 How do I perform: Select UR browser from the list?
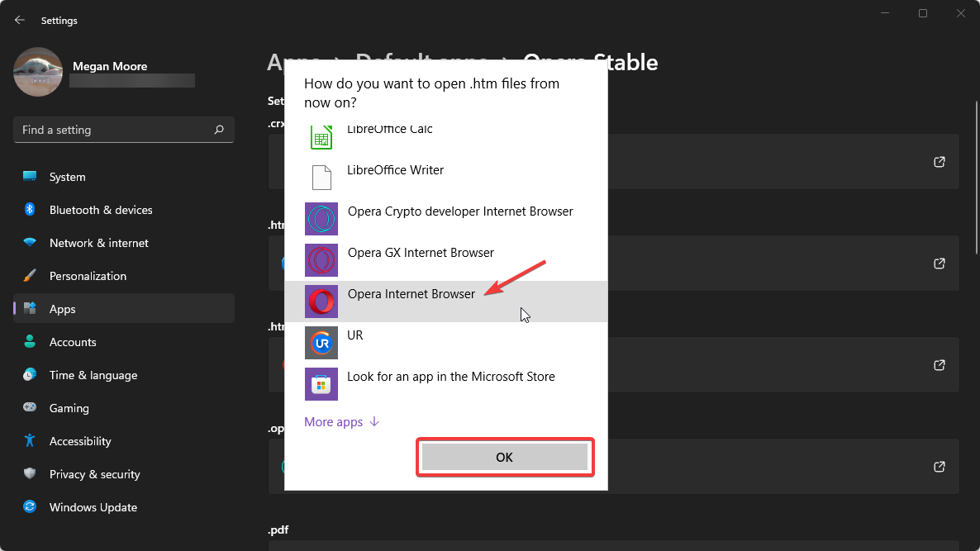446,342
